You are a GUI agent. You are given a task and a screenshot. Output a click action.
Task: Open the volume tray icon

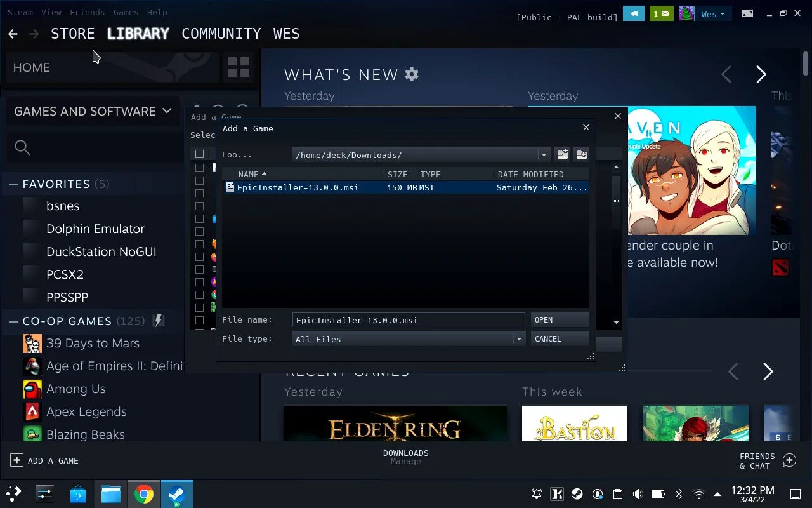638,494
